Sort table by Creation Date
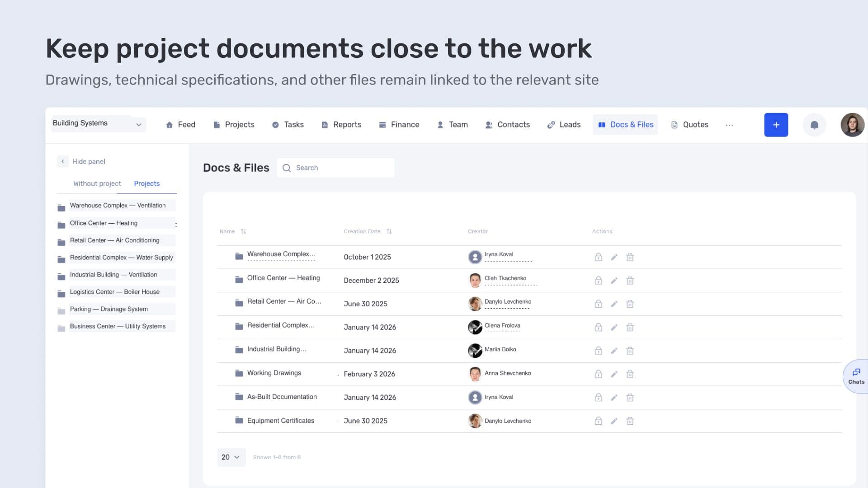This screenshot has width=868, height=488. click(389, 231)
